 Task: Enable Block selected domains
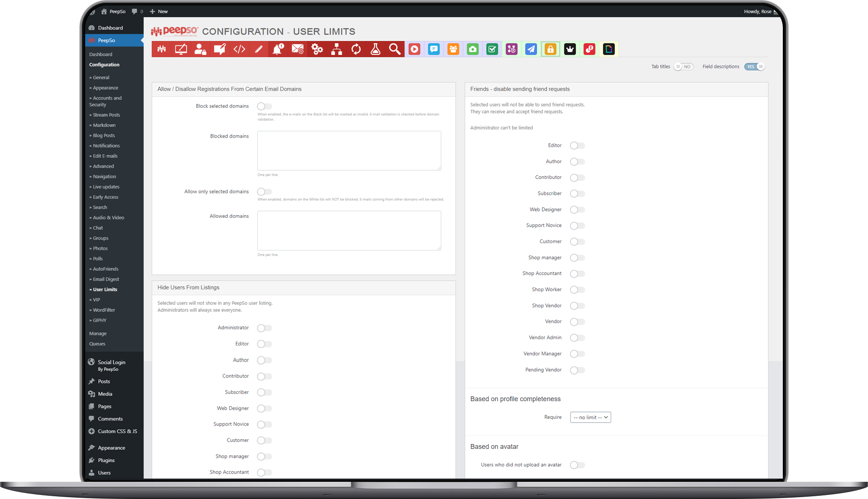pos(265,106)
